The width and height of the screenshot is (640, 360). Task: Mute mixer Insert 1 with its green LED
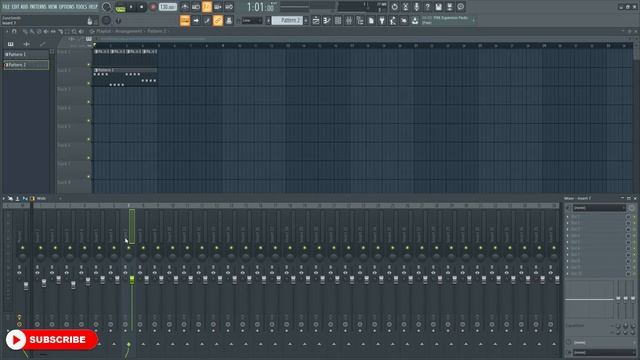click(x=40, y=248)
